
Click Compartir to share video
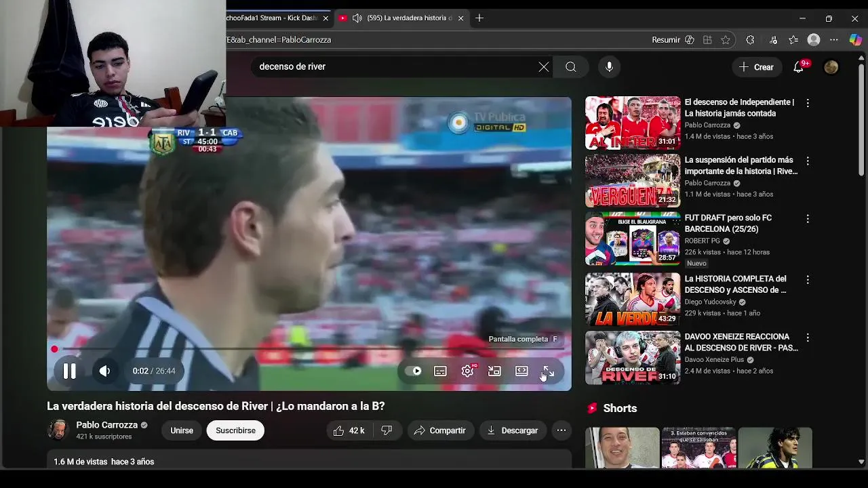(x=440, y=430)
